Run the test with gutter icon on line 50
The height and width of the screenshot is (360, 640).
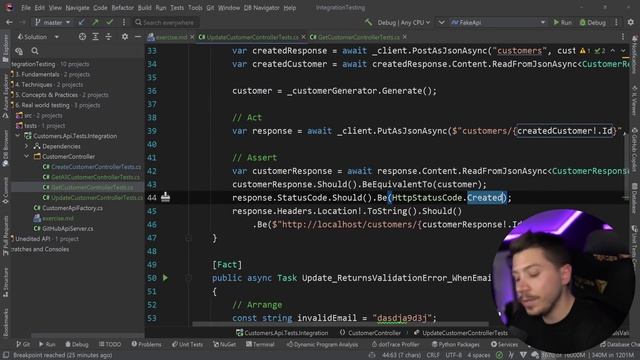(x=165, y=278)
